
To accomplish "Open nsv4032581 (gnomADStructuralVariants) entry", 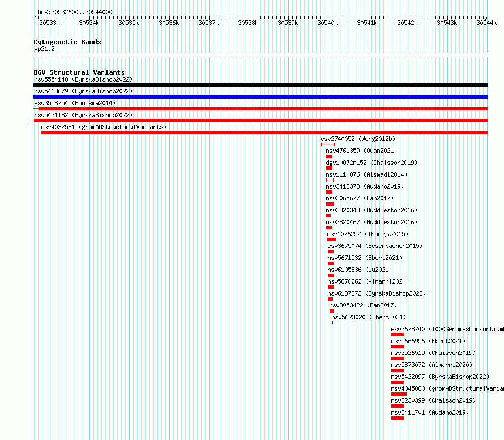I will (x=104, y=127).
